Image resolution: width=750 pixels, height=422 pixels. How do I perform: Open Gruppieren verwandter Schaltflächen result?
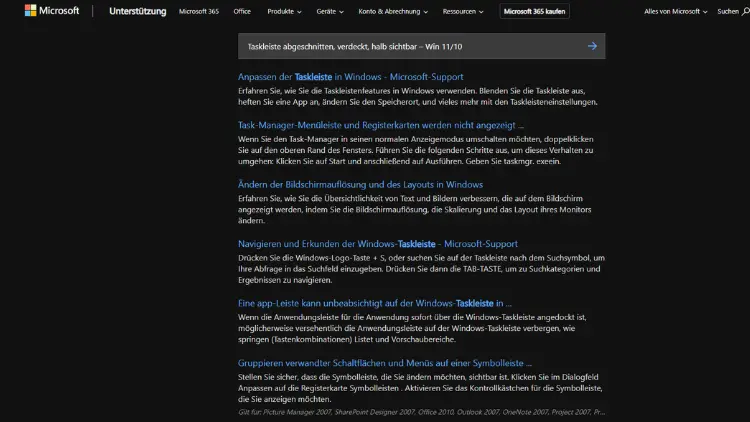click(385, 363)
